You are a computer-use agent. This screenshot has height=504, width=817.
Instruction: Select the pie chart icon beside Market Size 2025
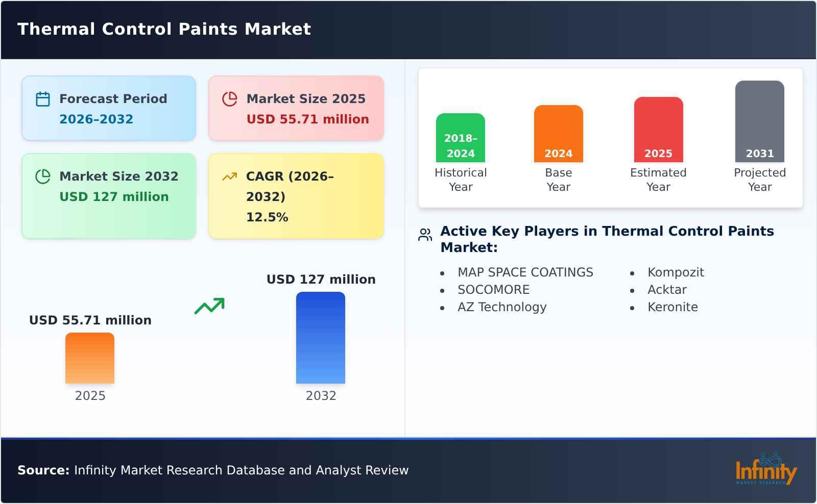tap(230, 98)
